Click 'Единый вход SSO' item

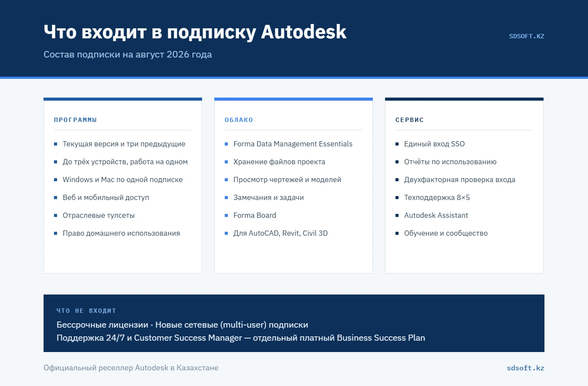pos(434,144)
